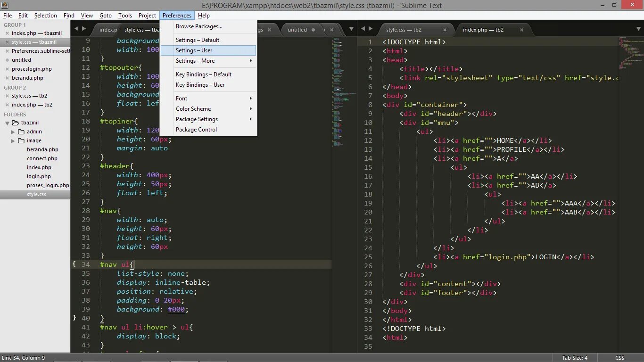
Task: Close Preferences.sublime-settings in sidebar list
Action: pos(7,51)
